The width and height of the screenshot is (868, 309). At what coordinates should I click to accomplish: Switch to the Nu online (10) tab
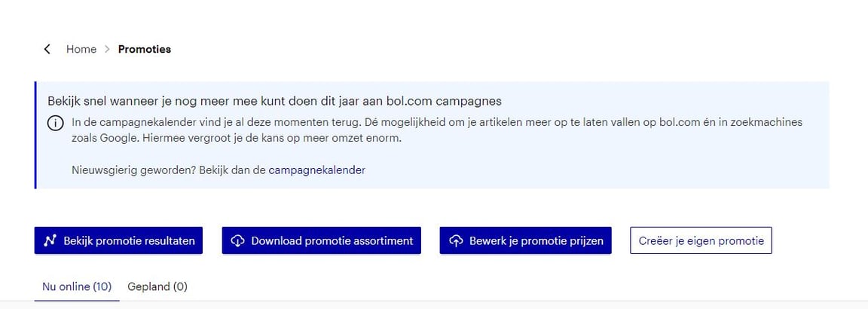(77, 286)
